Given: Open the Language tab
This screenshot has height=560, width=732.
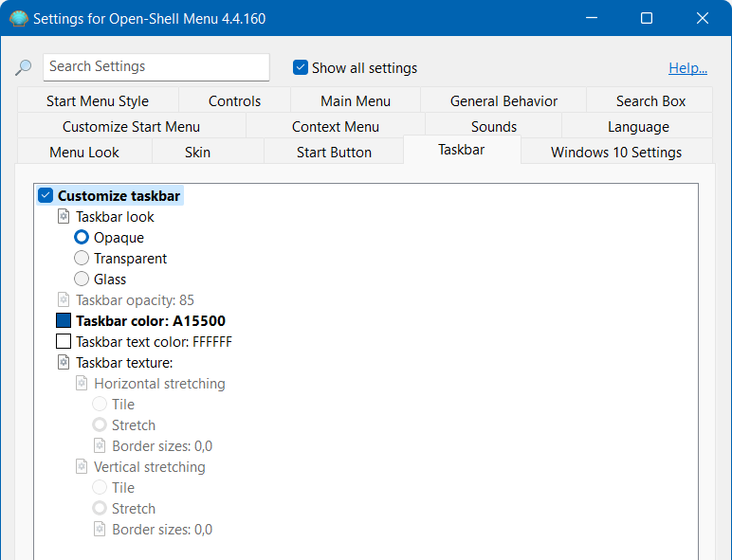Looking at the screenshot, I should [638, 126].
